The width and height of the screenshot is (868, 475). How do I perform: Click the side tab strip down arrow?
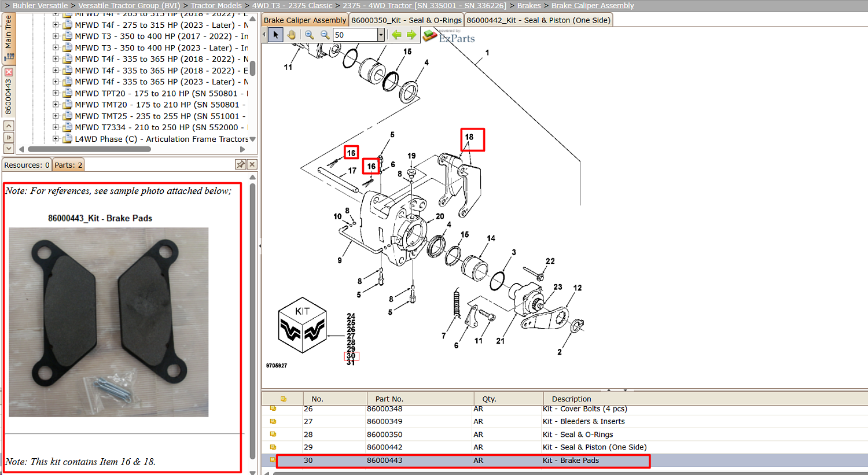[9, 149]
